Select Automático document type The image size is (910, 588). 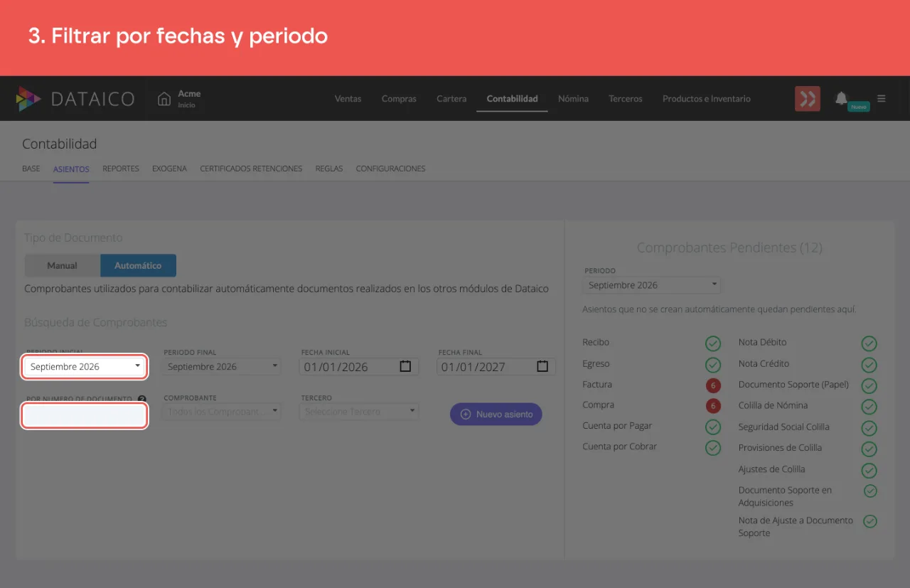click(138, 265)
